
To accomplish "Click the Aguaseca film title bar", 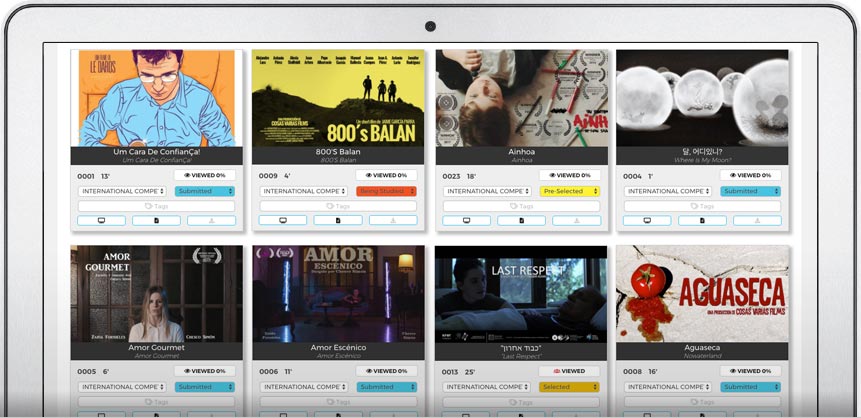I will coord(702,348).
